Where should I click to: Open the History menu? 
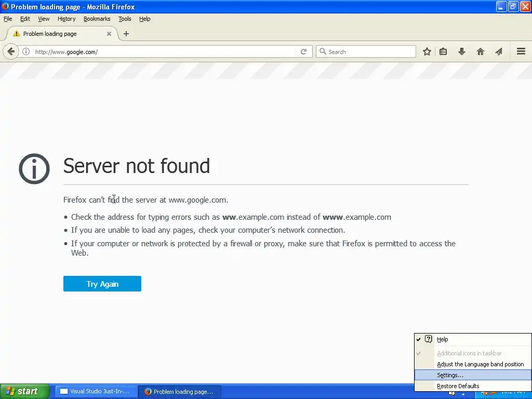66,19
